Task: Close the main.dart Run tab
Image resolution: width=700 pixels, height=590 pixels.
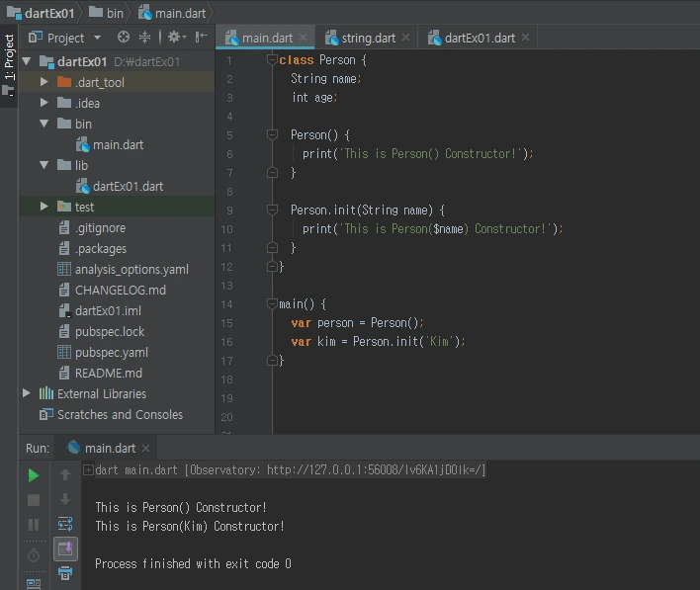Action: coord(145,448)
